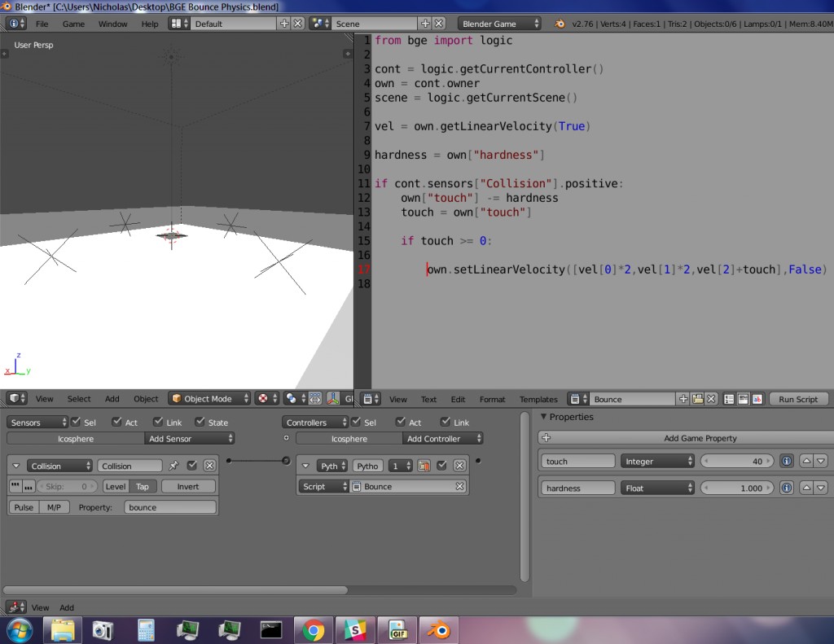Enable word wrap in the text editor
Screen dimensions: 834x644
744,399
